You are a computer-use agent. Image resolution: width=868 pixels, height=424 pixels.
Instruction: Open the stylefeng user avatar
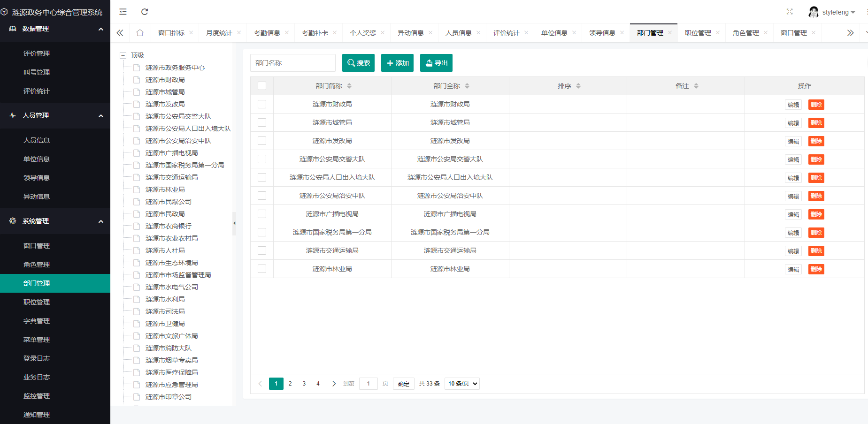[x=814, y=12]
